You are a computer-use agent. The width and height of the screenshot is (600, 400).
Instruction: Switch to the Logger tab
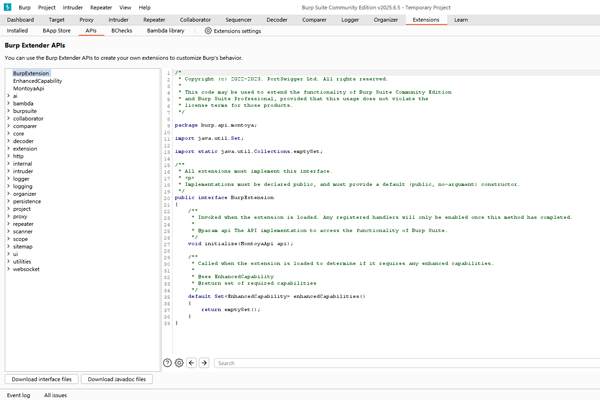[350, 20]
